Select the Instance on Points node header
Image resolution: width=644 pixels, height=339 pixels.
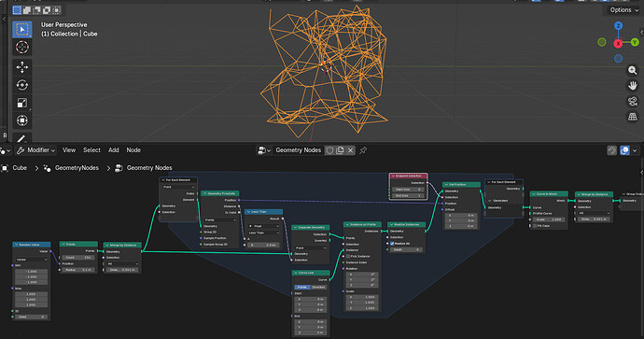click(x=362, y=224)
